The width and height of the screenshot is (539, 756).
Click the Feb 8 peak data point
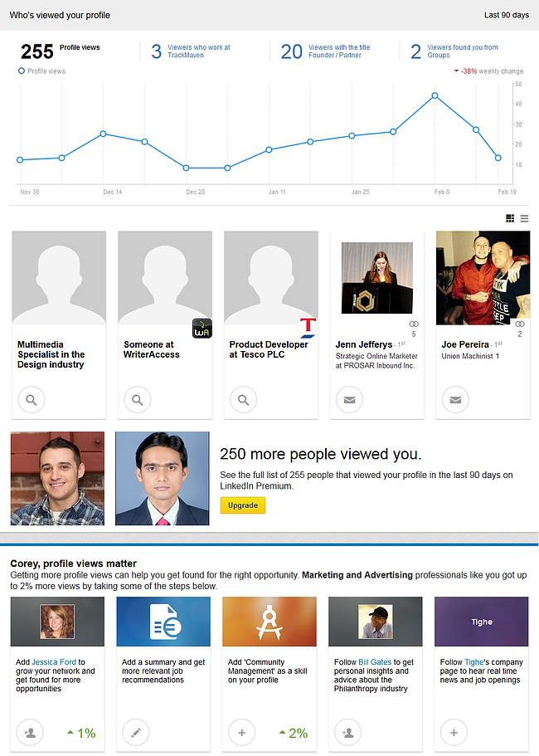(x=435, y=95)
